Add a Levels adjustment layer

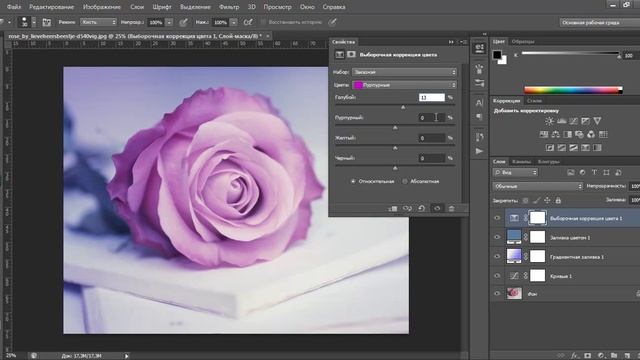click(562, 121)
